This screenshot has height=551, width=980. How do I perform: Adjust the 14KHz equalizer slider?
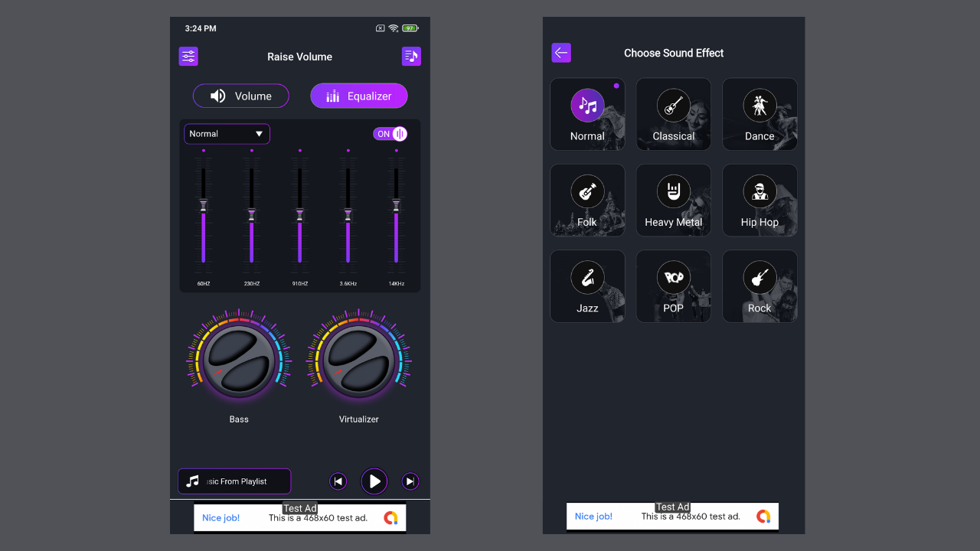[396, 205]
